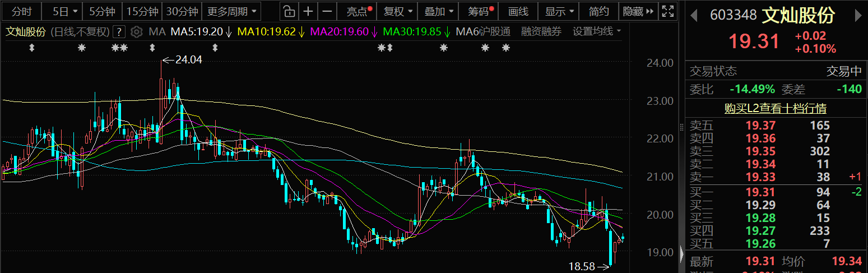
Task: Click the 交易中 trading status
Action: click(844, 71)
